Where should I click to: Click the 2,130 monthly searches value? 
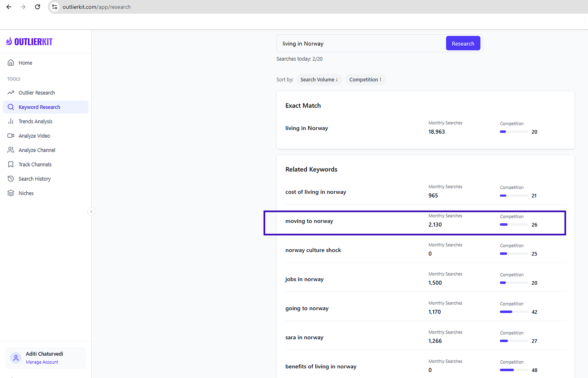(435, 225)
